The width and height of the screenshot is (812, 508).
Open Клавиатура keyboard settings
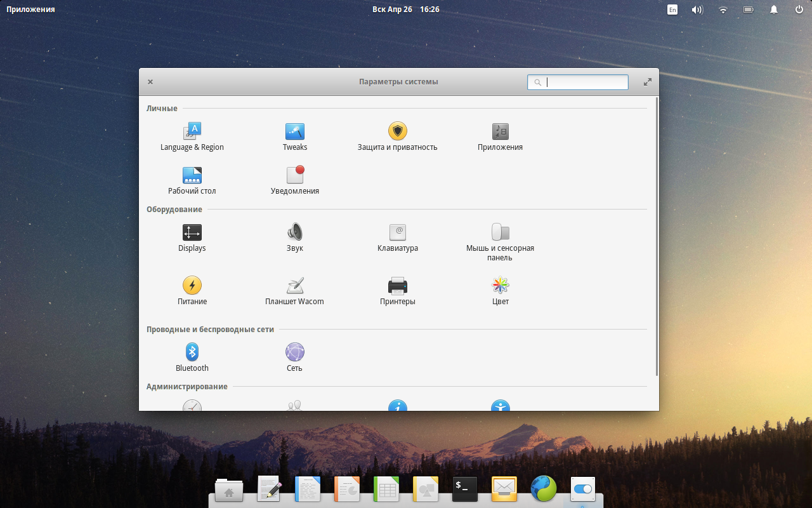(398, 233)
